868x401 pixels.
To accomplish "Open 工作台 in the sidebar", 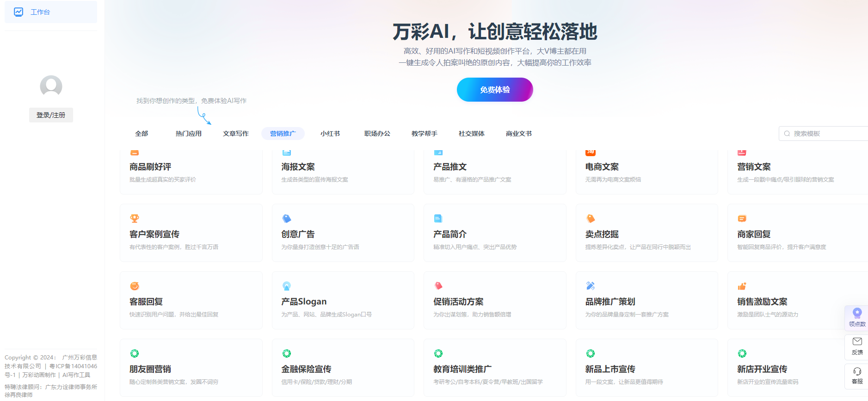I will point(40,12).
